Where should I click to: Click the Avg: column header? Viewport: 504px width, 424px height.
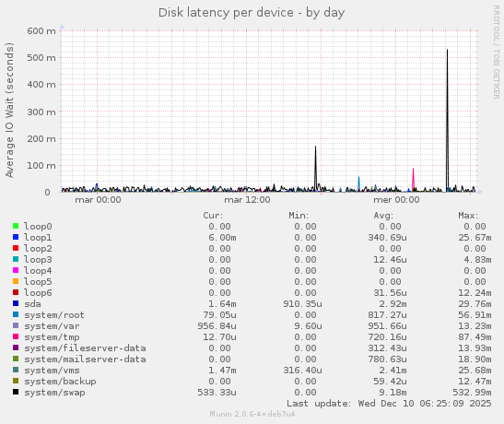coord(383,215)
